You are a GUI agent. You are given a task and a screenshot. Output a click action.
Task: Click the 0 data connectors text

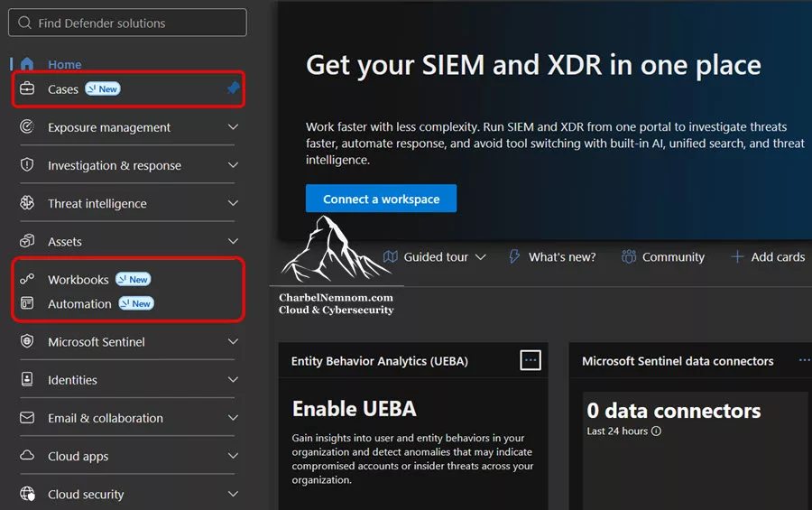tap(673, 411)
